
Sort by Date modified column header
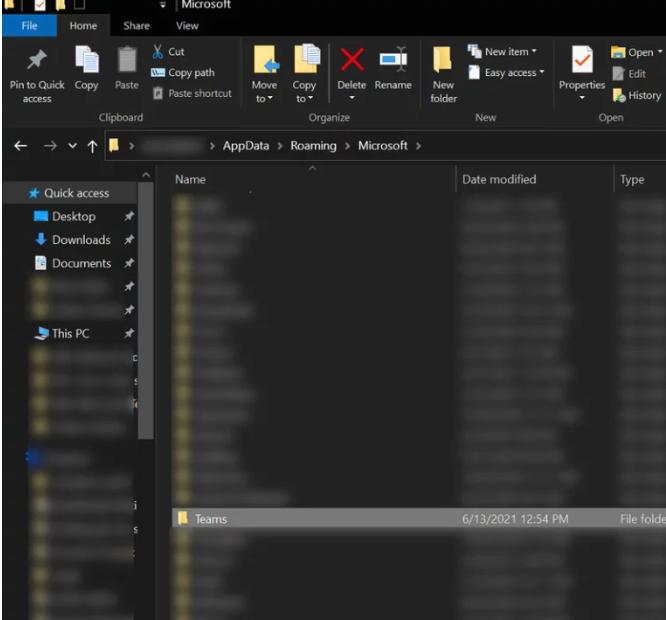[499, 180]
